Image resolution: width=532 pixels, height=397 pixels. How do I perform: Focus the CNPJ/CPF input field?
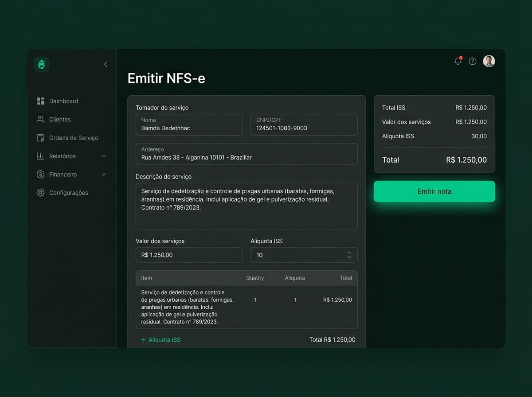pyautogui.click(x=304, y=125)
